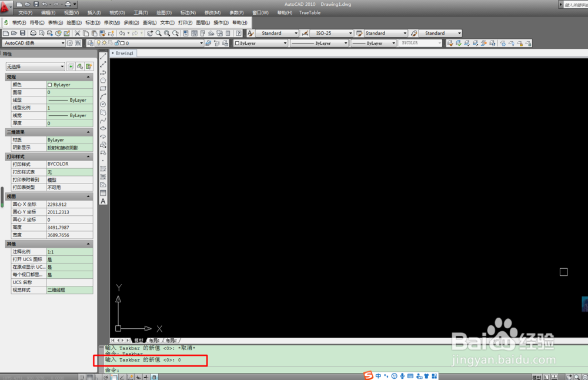Select the Polygon tool in the draw toolbar
Image resolution: width=588 pixels, height=380 pixels.
coord(103,80)
